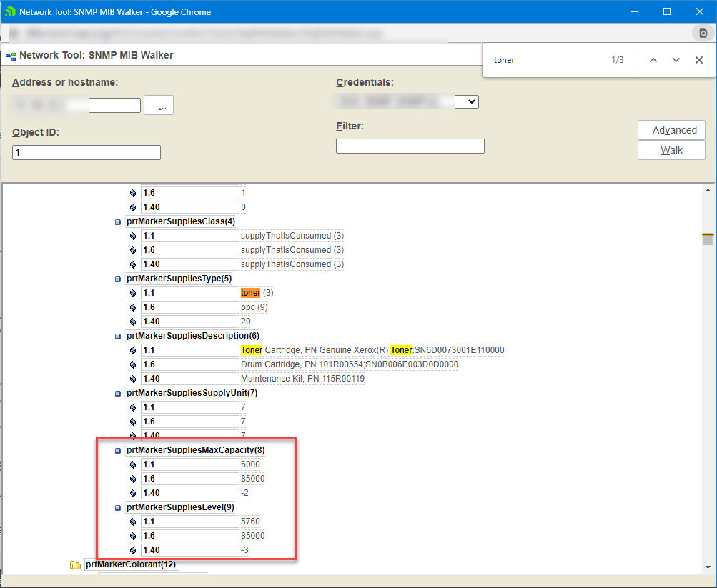The height and width of the screenshot is (588, 717).
Task: Select the prtMarkerSuppliesDescription(6) tree item
Action: point(193,336)
